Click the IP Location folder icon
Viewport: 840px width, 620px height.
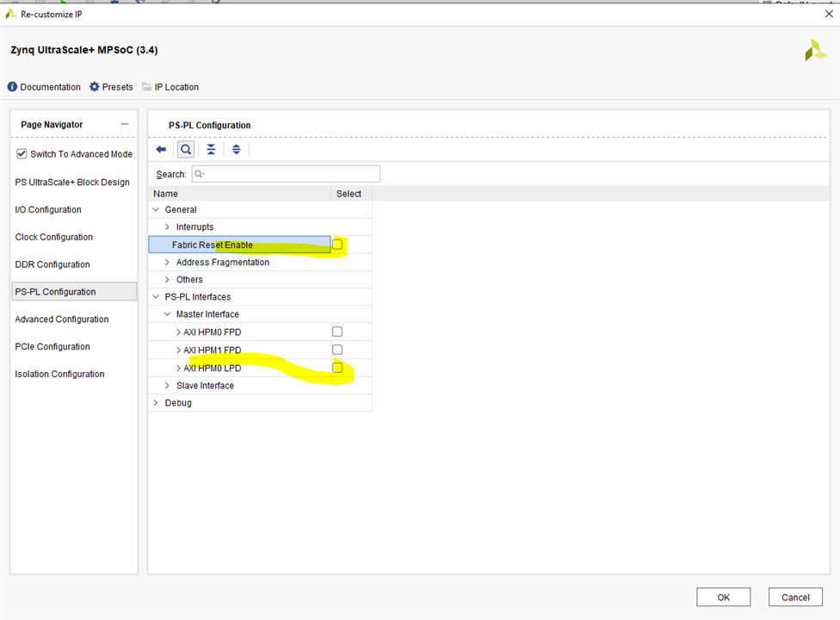pyautogui.click(x=146, y=87)
